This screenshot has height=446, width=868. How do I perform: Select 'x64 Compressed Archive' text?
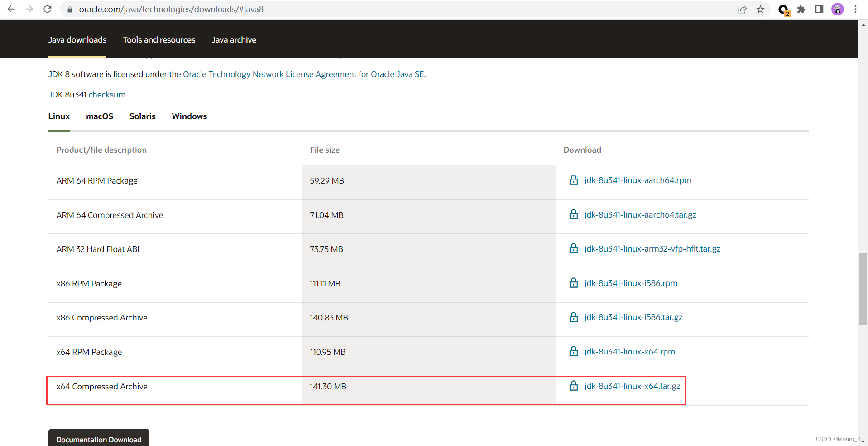[102, 386]
